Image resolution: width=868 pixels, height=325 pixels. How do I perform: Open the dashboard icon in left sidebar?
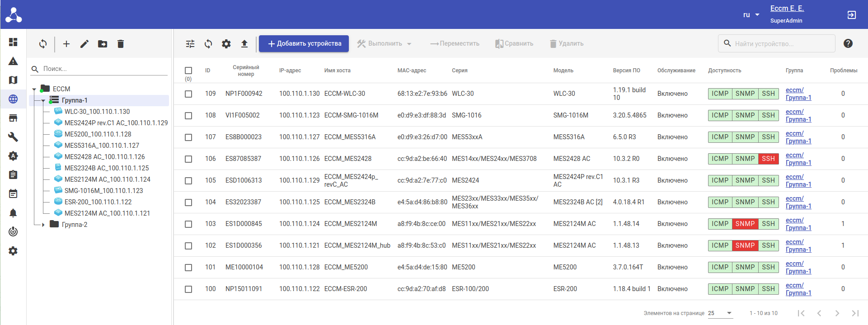tap(13, 42)
